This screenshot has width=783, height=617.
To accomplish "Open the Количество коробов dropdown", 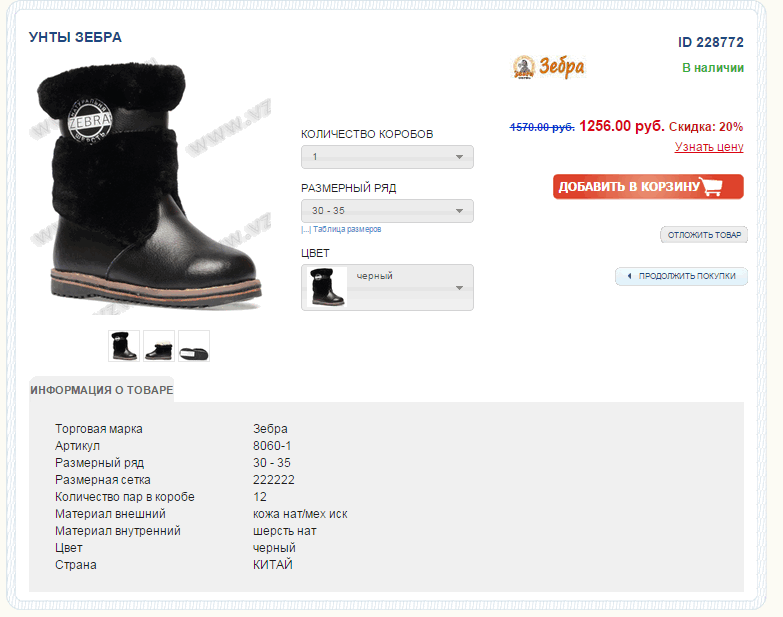I will (387, 157).
